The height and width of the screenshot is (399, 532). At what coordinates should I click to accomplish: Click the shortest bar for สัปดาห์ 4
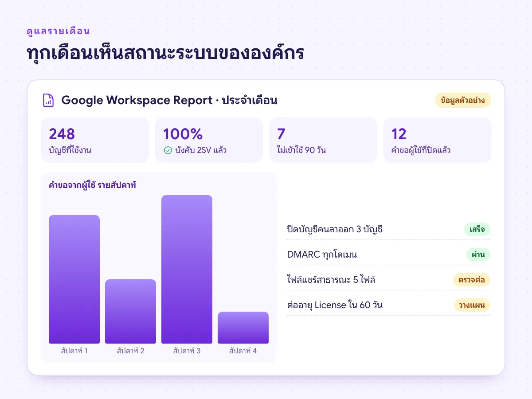click(x=243, y=328)
